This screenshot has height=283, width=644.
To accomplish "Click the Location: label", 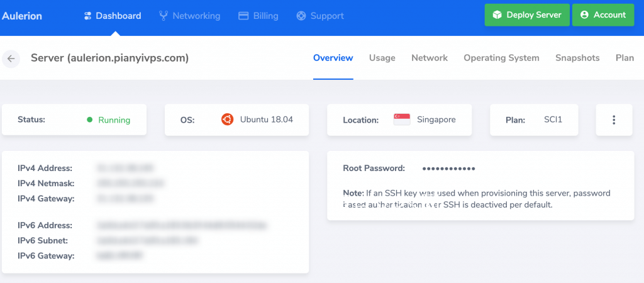I will [x=360, y=120].
